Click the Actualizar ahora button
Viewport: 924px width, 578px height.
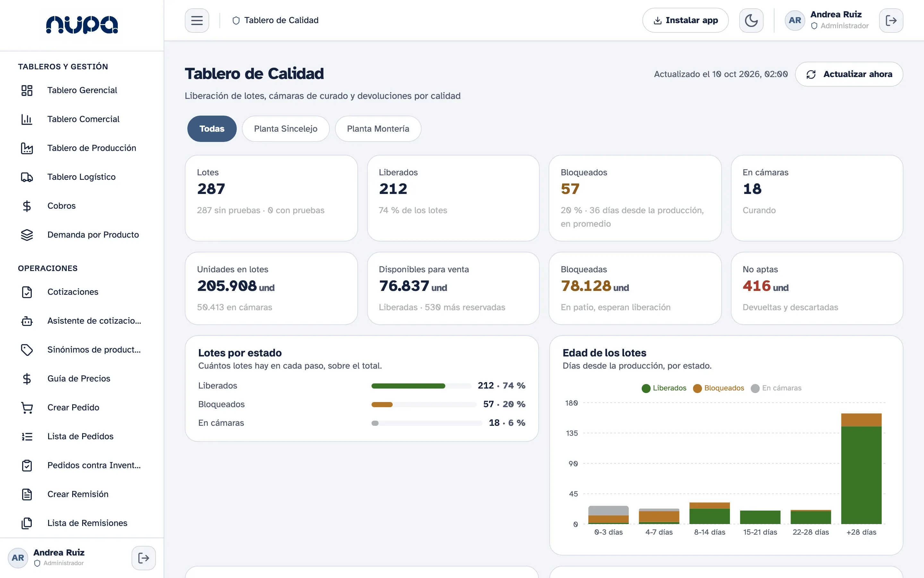(x=849, y=74)
